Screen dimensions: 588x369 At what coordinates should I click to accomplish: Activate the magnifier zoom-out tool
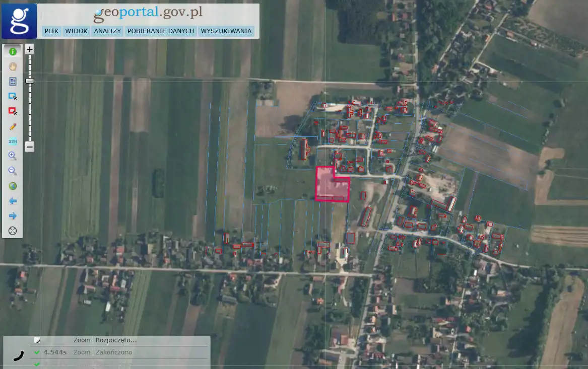[13, 171]
